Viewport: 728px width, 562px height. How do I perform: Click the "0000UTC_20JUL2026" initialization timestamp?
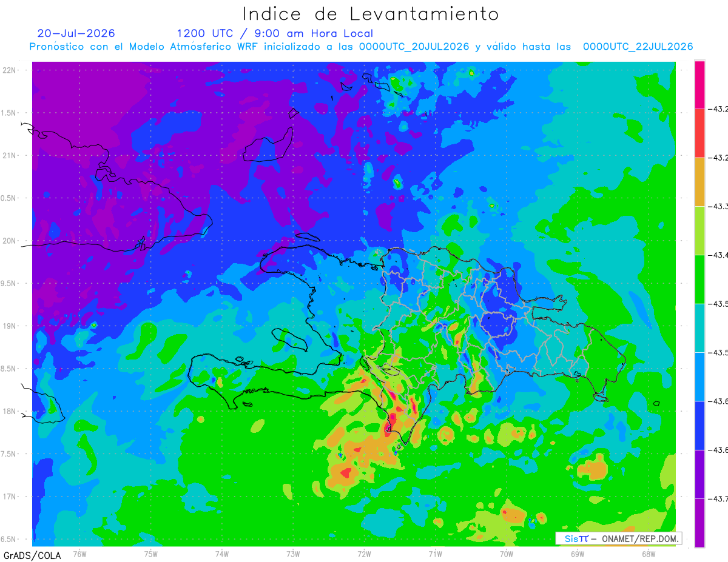(x=414, y=47)
